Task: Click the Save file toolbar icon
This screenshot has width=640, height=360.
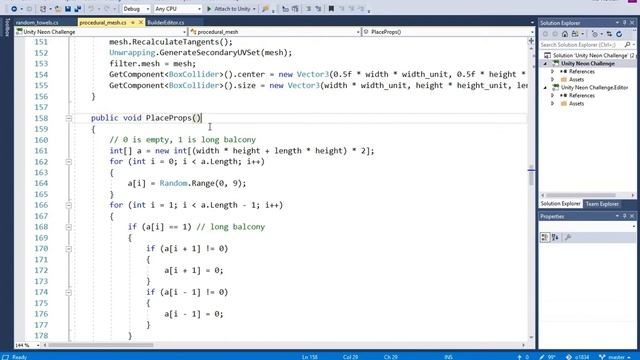Action: tap(68, 9)
